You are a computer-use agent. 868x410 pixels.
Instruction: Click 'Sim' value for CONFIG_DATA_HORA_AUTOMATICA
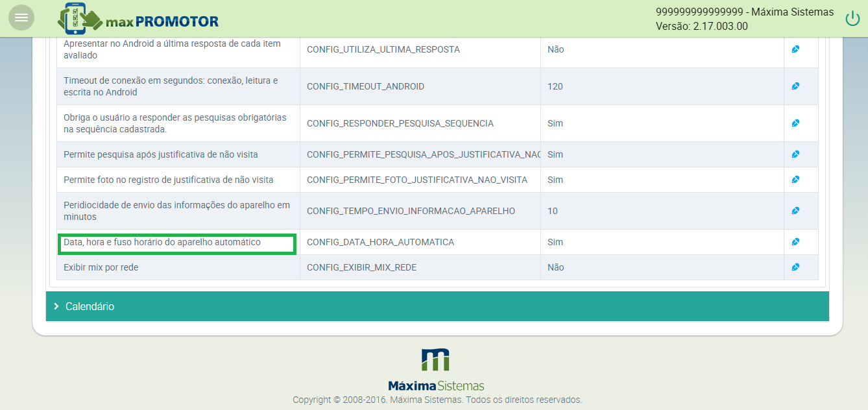click(555, 242)
